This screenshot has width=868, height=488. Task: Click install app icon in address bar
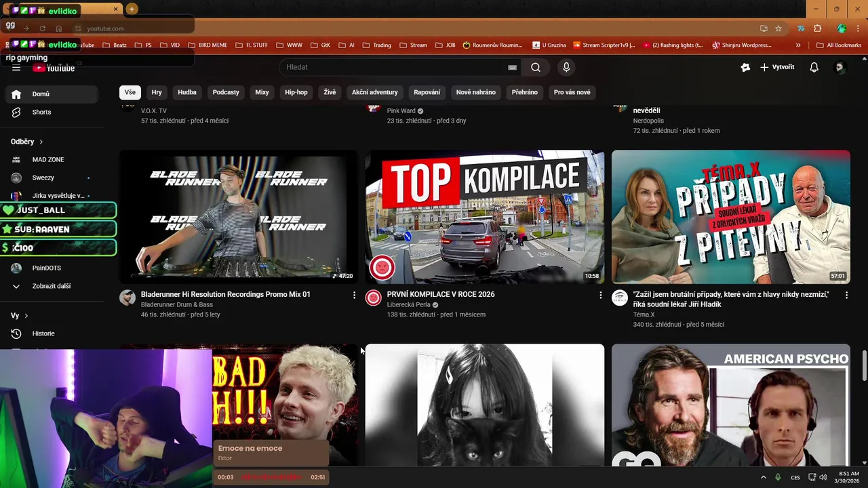click(764, 28)
